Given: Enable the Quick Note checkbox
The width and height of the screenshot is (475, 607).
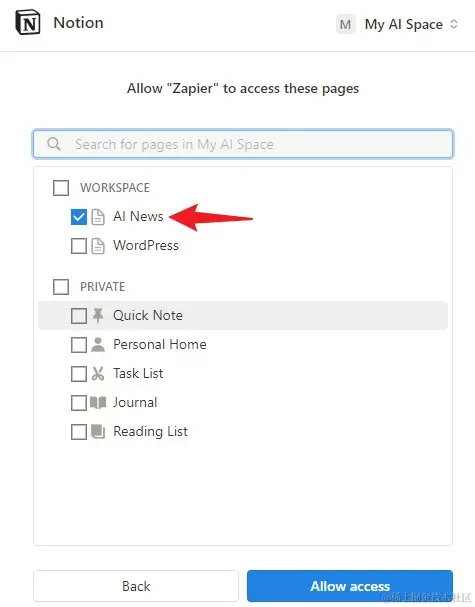Looking at the screenshot, I should point(79,316).
